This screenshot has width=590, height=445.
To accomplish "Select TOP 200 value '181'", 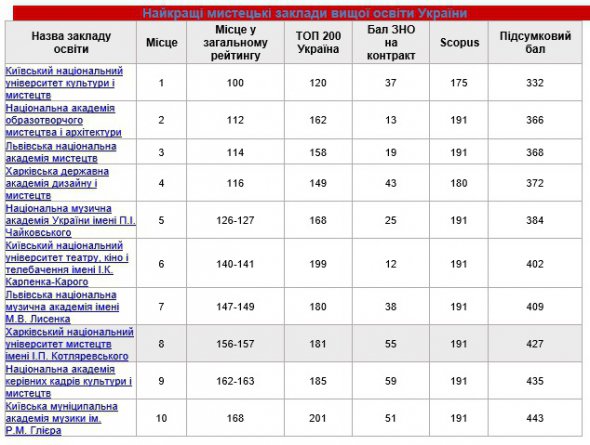I will tap(318, 344).
